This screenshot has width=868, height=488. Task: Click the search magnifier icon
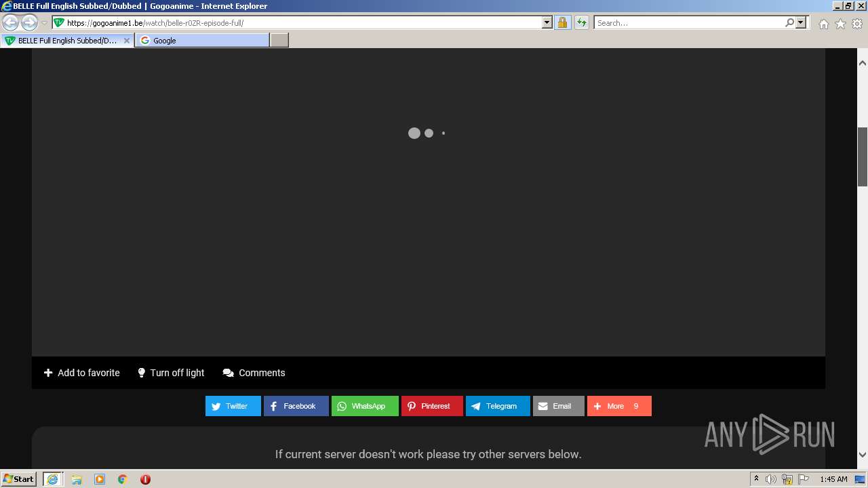789,22
